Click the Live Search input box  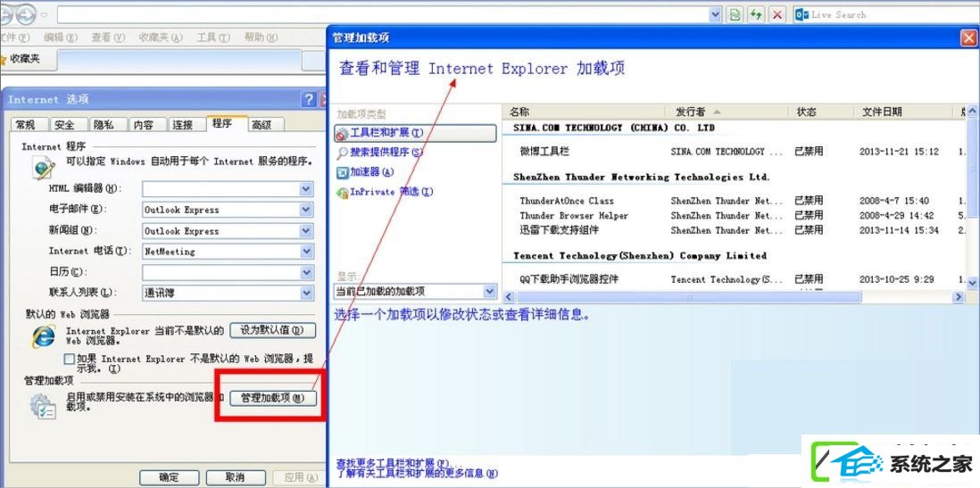(x=894, y=14)
